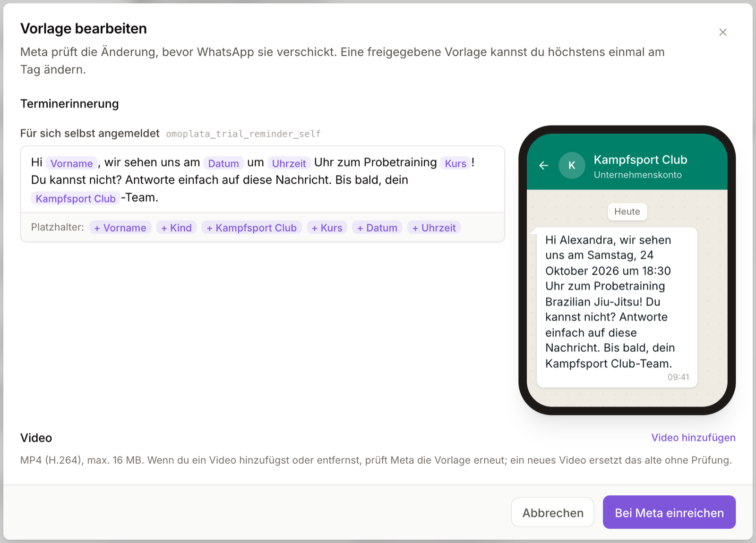Click the Unternehmenskonto subtitle
This screenshot has height=543, width=756.
tap(637, 175)
